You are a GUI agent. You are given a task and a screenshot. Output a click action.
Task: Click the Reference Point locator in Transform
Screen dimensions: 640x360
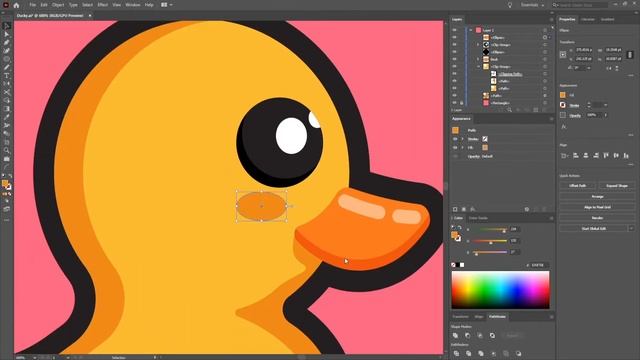tap(563, 54)
